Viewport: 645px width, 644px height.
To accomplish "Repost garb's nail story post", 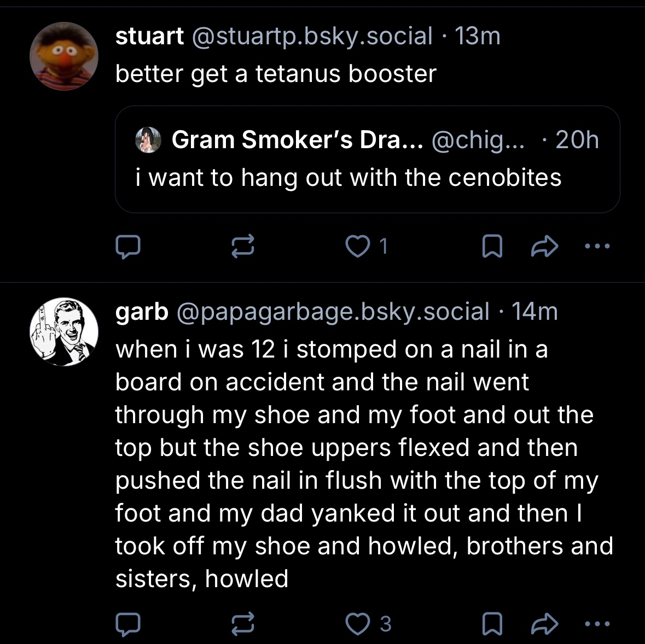I will (x=242, y=624).
